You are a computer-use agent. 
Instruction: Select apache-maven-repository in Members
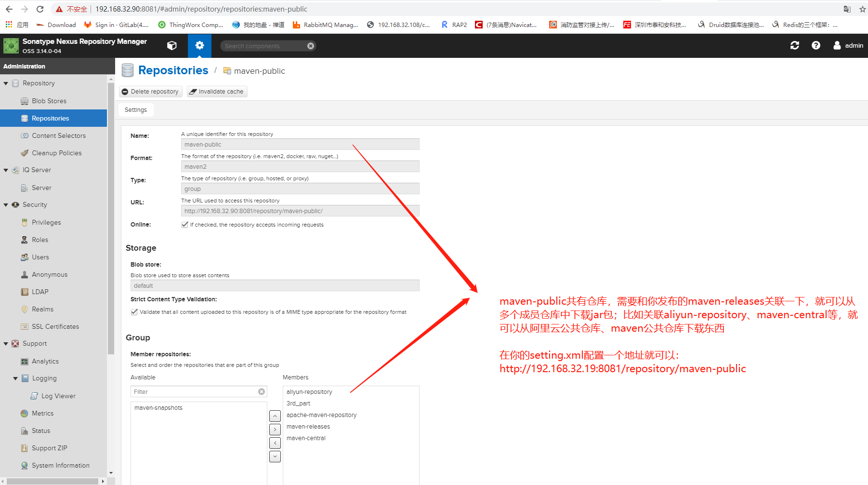[x=321, y=415]
